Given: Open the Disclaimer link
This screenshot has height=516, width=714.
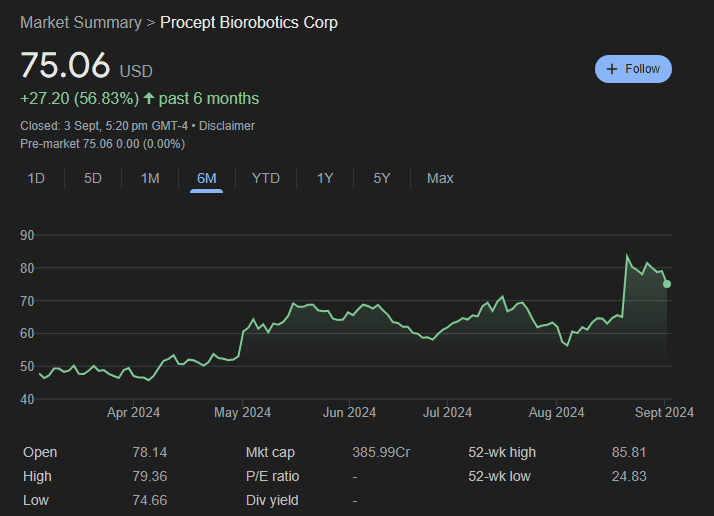Looking at the screenshot, I should (x=227, y=126).
